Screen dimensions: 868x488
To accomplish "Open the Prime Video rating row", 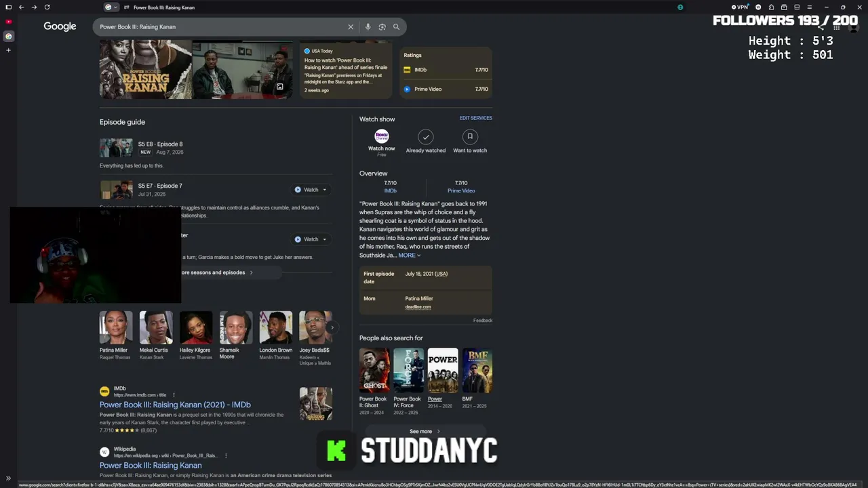I will tap(446, 89).
